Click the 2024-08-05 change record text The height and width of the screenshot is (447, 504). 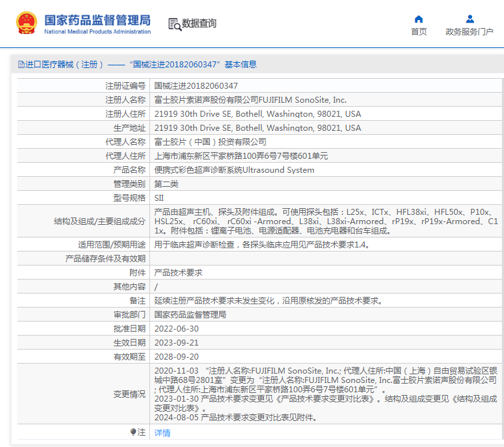tap(236, 418)
